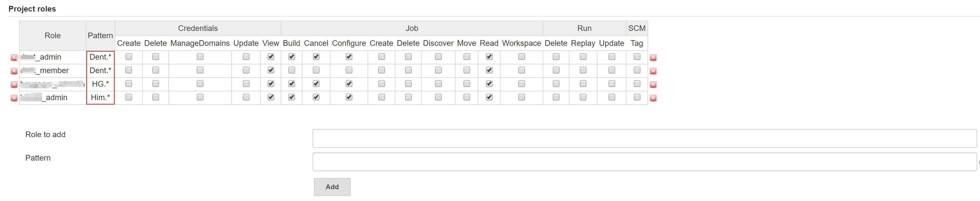Click left red delete icon of Dent.* admin row
980x201 pixels.
click(14, 57)
